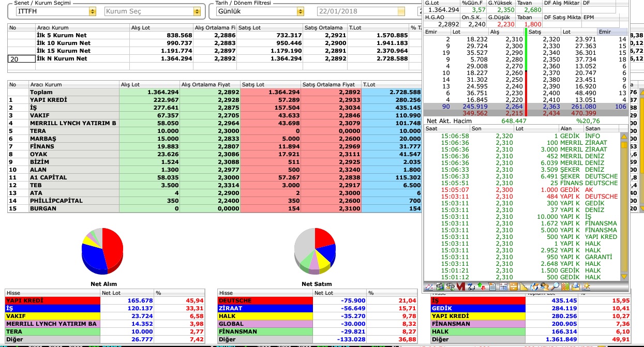
Task: Click the Taban value 1,800
Action: (532, 24)
